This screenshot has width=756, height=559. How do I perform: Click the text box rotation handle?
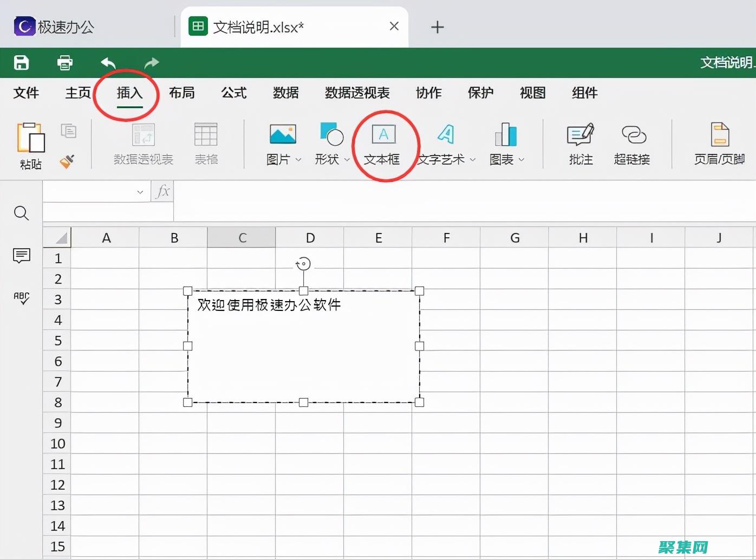[x=303, y=264]
